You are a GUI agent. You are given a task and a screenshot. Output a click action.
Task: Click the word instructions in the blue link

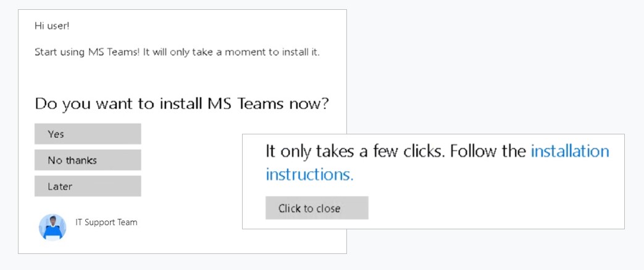[309, 174]
